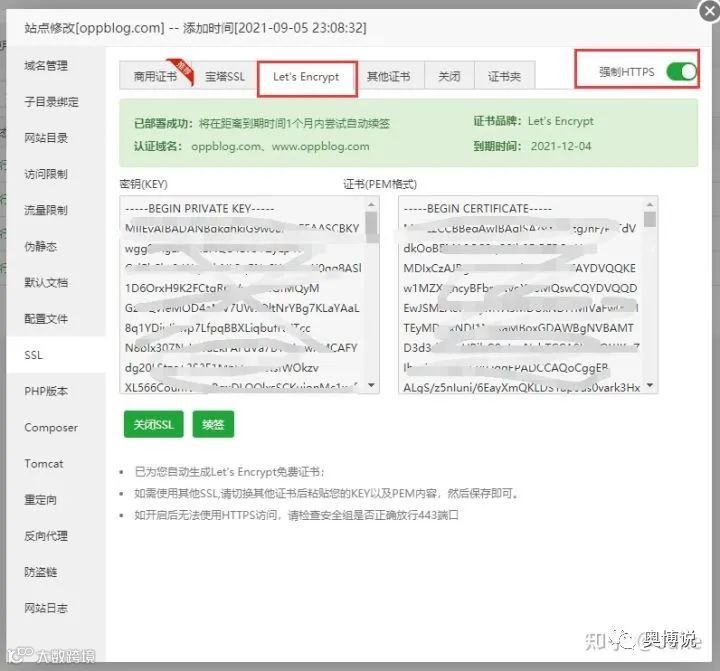Switch to the 宝塔SSL tab
The height and width of the screenshot is (671, 720).
click(x=225, y=76)
